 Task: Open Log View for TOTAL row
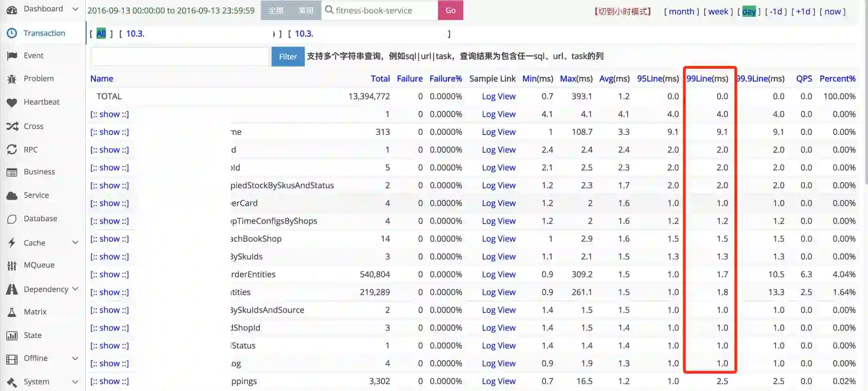[x=498, y=96]
